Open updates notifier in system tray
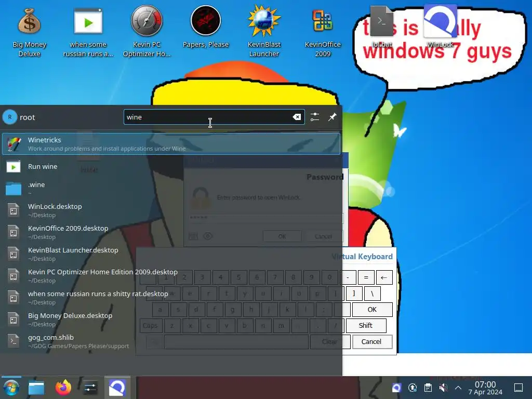 tap(413, 388)
